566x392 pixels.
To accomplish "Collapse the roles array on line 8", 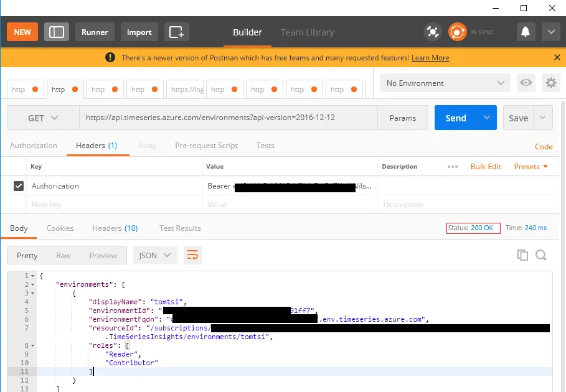I will point(32,345).
